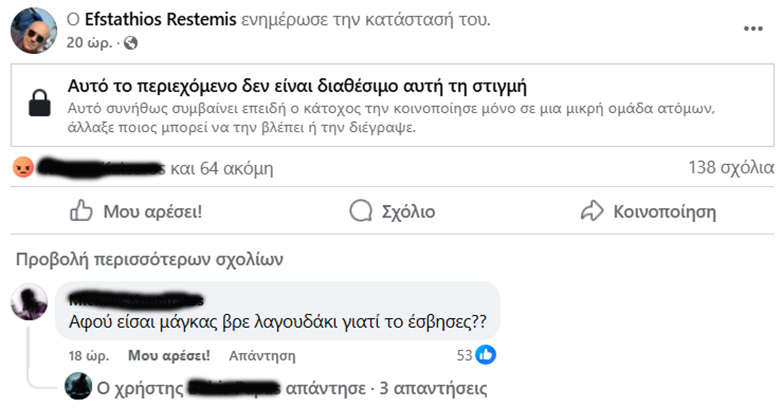Click the 20 ώρ. post timestamp
The image size is (782, 408).
pos(87,43)
